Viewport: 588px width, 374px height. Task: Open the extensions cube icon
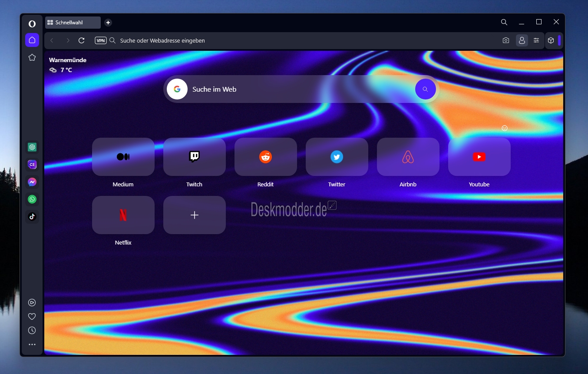pos(551,40)
